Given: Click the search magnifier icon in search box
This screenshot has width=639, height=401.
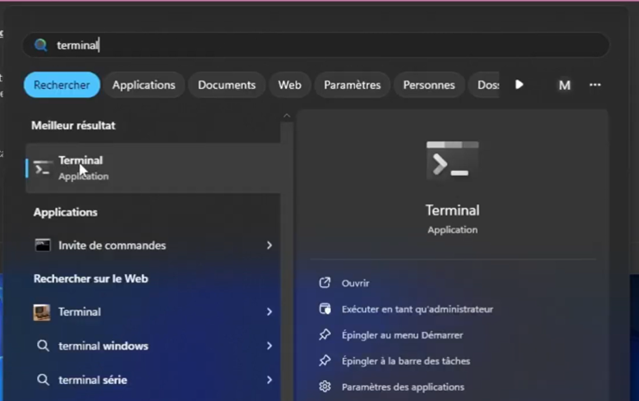Looking at the screenshot, I should click(41, 45).
